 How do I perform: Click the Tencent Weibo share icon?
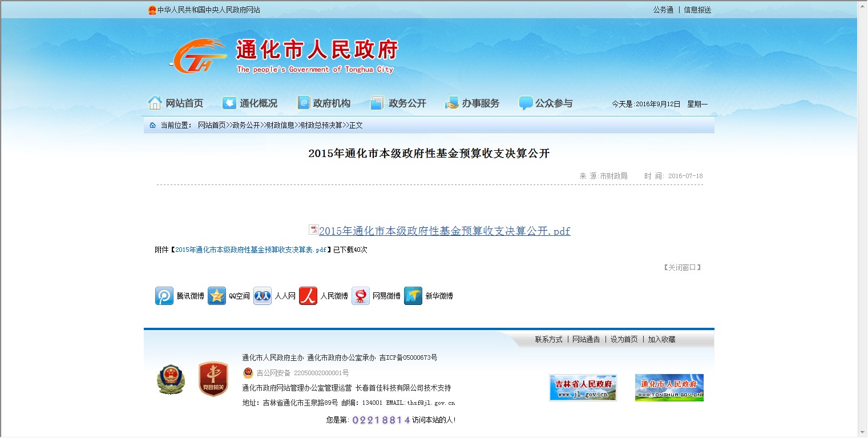[x=164, y=296]
